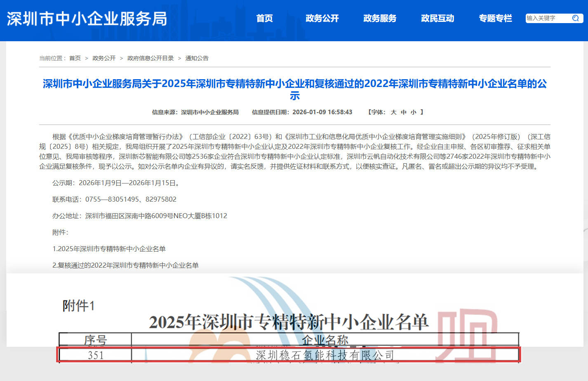Open attachment 2.复核通过的2022年深圳市专精特新中小企业名单
Image resolution: width=588 pixels, height=381 pixels.
pos(125,265)
